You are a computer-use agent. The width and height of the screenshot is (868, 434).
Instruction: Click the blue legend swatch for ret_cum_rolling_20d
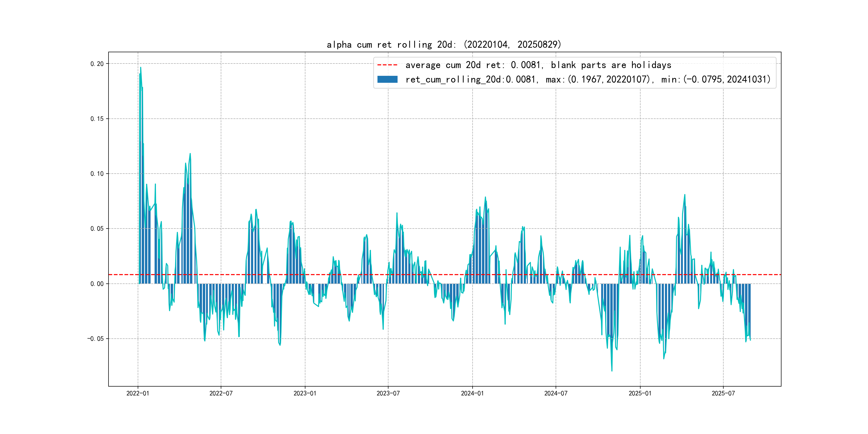(x=387, y=80)
